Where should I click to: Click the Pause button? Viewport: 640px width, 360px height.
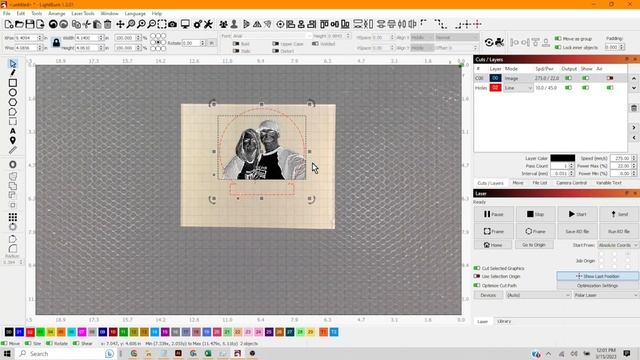[x=493, y=214]
